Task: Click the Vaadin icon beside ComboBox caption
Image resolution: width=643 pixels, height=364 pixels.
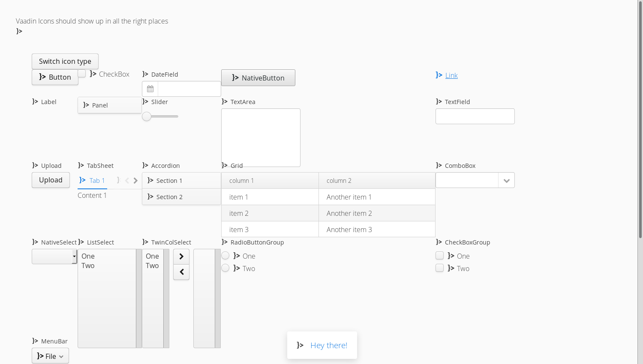Action: [439, 165]
